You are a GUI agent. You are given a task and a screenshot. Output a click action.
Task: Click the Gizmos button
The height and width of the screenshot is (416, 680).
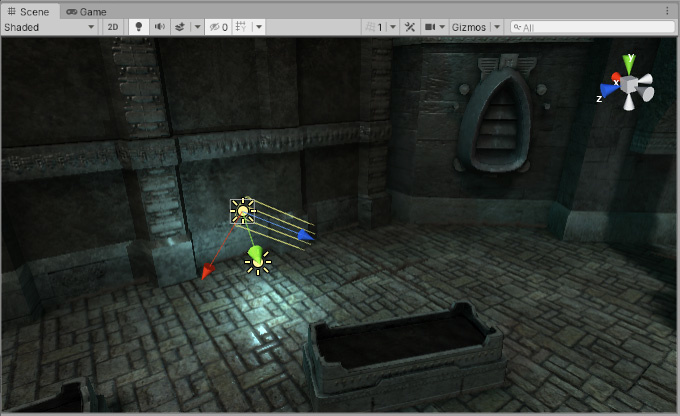(468, 27)
